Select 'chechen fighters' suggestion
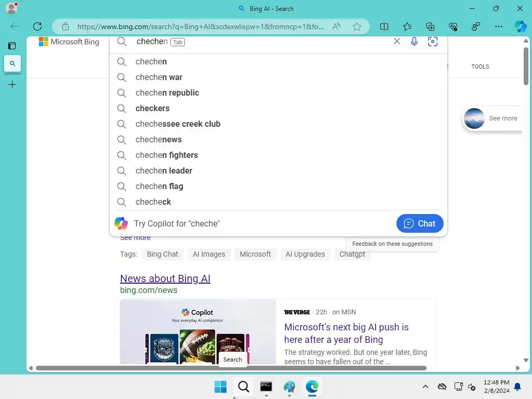Image resolution: width=532 pixels, height=399 pixels. pyautogui.click(x=278, y=155)
